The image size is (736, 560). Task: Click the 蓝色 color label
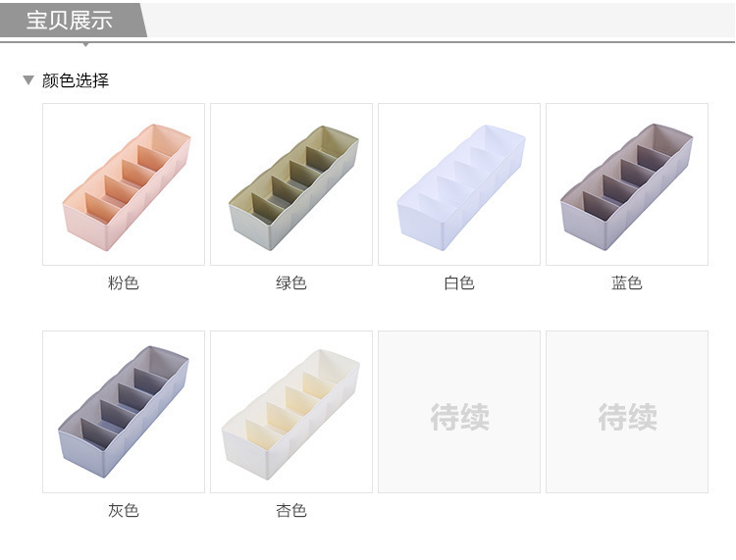627,282
